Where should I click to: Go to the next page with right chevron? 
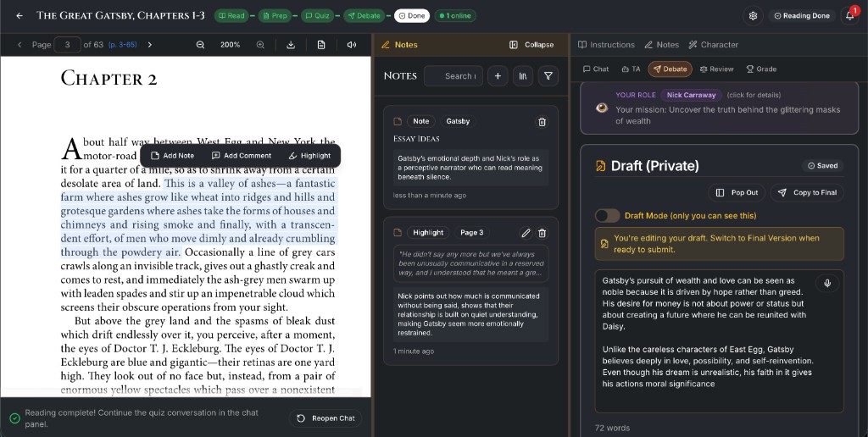coord(149,45)
